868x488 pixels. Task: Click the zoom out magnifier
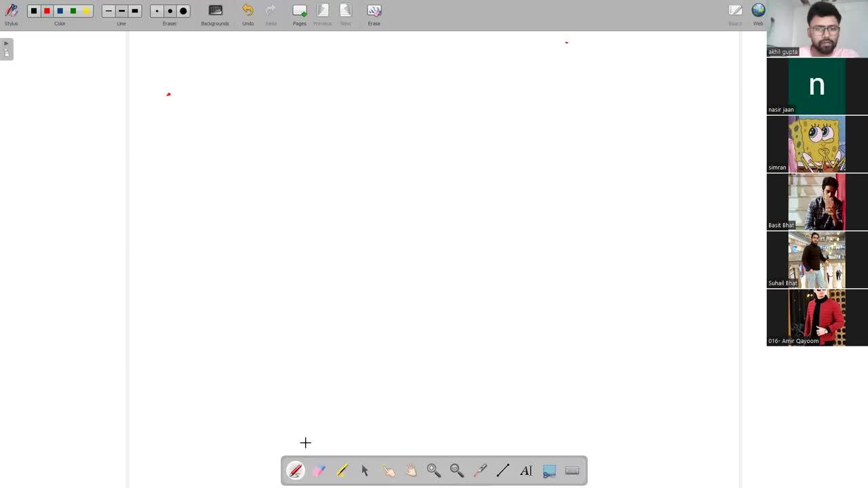point(457,470)
